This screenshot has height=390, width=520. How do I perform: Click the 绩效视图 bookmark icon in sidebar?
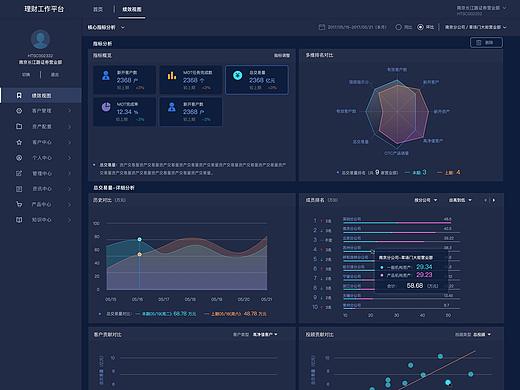pos(19,96)
